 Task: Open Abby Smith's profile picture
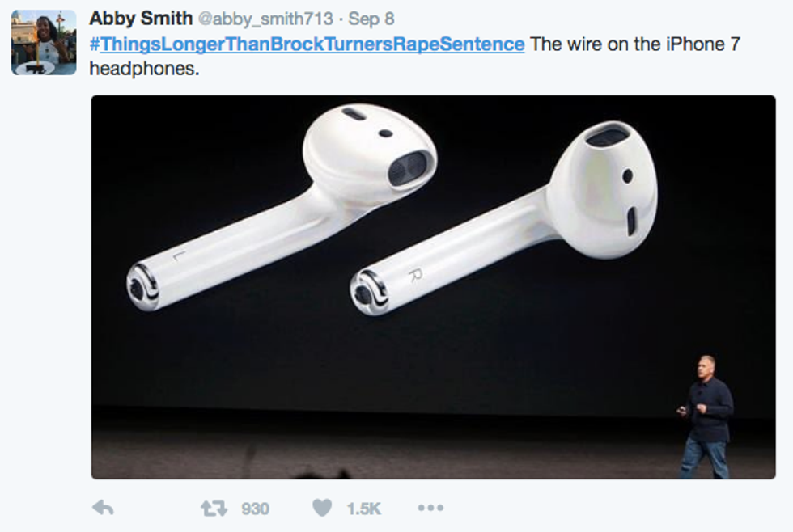[x=44, y=42]
